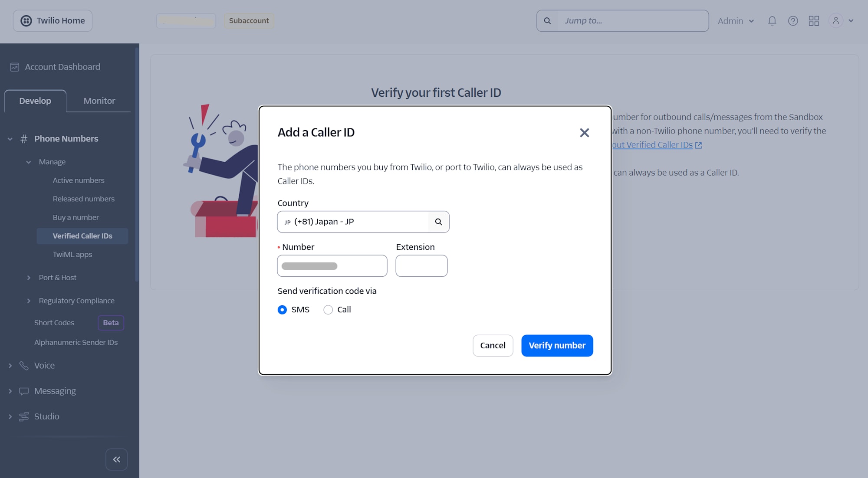The height and width of the screenshot is (478, 868).
Task: Click the Cancel button
Action: (x=493, y=346)
